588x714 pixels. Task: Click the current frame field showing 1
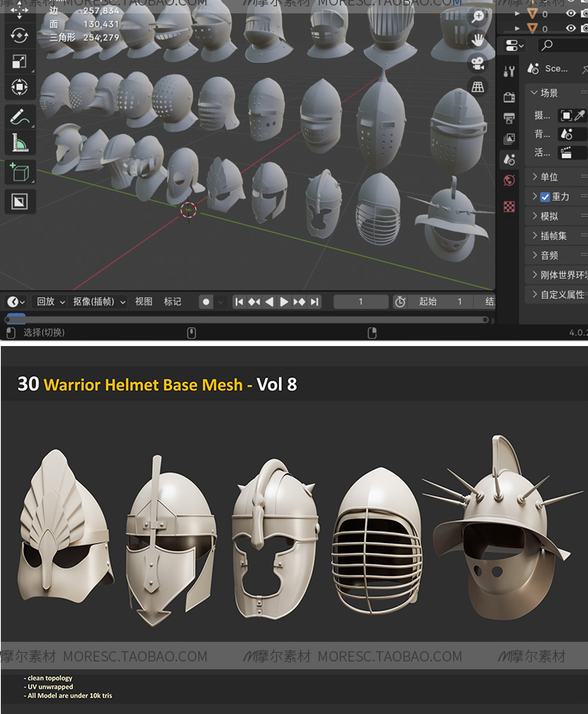(361, 301)
